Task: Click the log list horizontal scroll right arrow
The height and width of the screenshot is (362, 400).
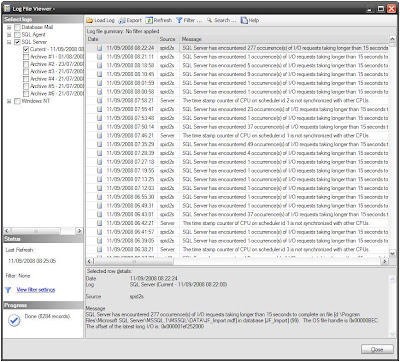Action: 385,261
